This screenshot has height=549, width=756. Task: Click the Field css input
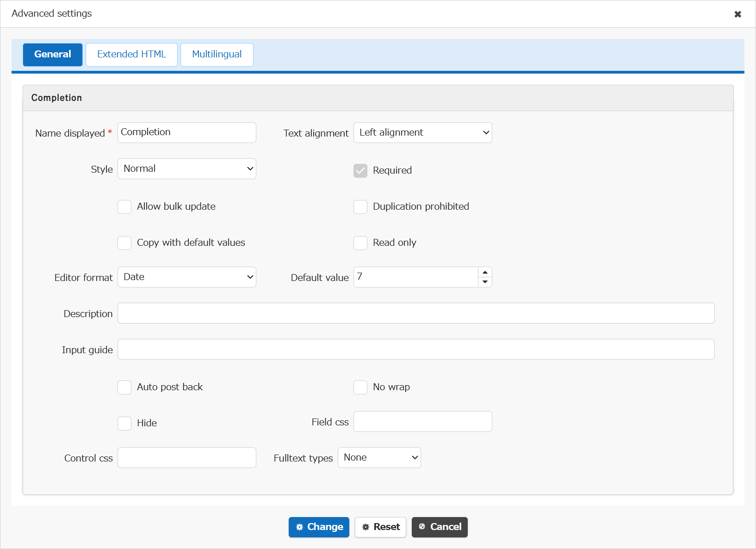click(x=423, y=421)
